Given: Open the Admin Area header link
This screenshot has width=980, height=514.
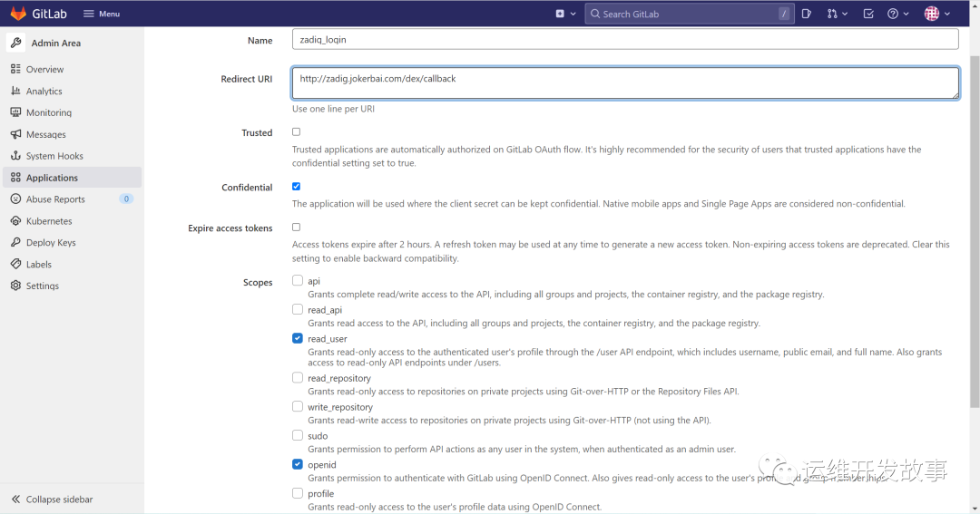Looking at the screenshot, I should tap(55, 44).
